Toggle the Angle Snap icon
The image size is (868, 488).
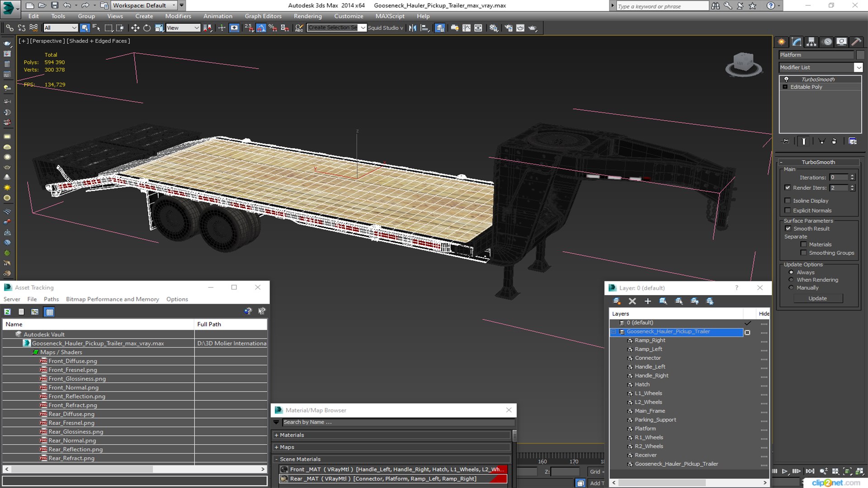[x=261, y=28]
